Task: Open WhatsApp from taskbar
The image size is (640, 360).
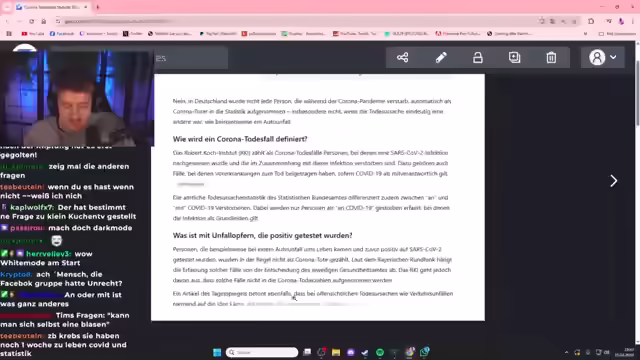Action: click(x=424, y=352)
